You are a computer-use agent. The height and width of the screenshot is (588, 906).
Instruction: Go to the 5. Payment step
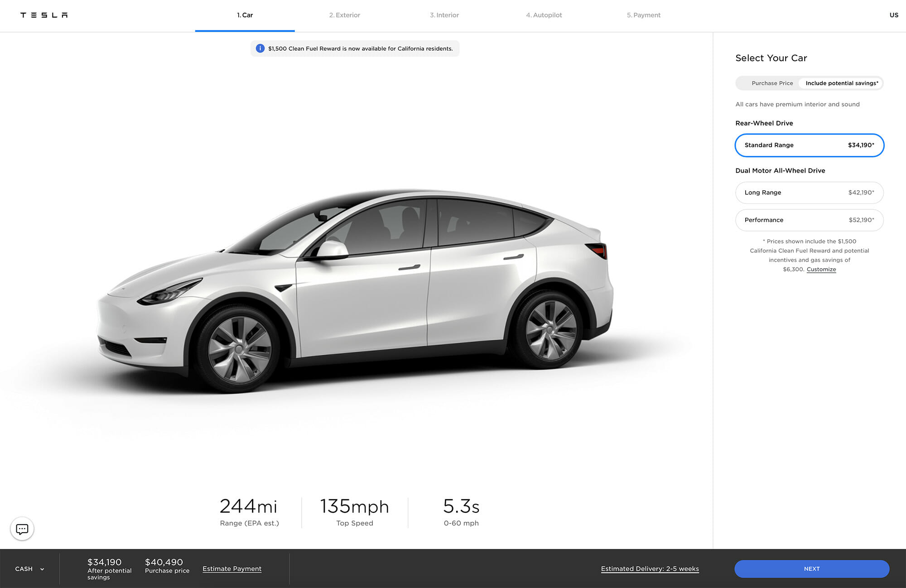(643, 15)
